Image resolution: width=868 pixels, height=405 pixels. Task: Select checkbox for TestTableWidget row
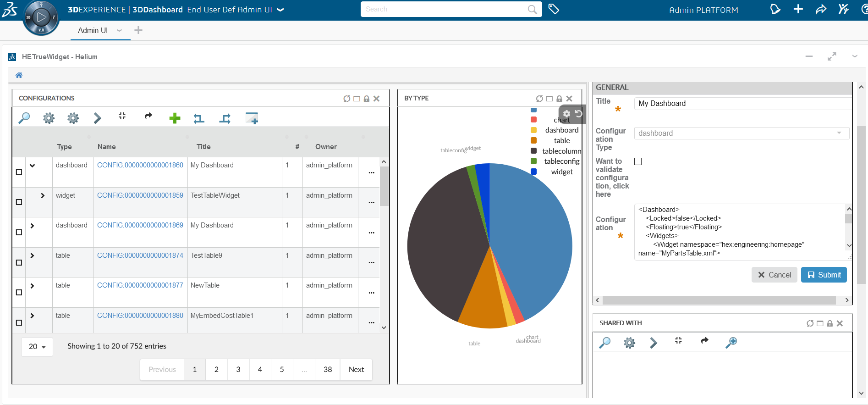pyautogui.click(x=19, y=202)
